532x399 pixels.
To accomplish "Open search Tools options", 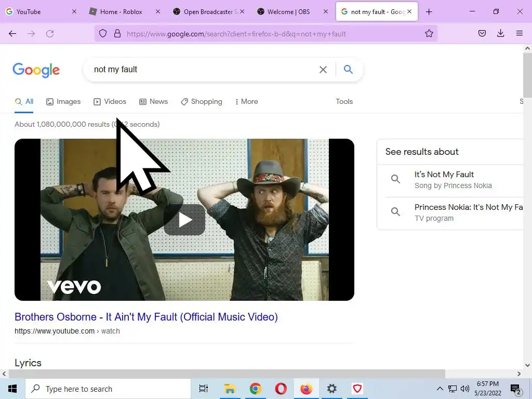I will pos(344,101).
